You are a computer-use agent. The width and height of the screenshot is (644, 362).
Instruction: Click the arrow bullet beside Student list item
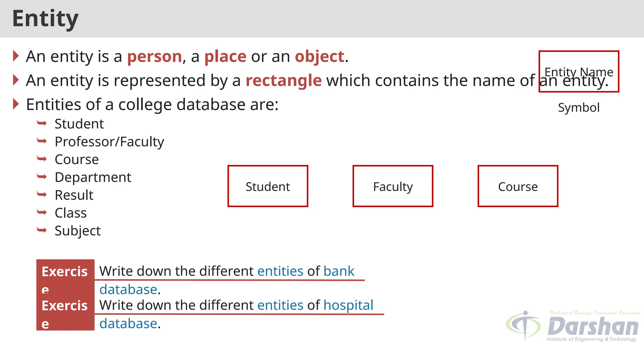[42, 123]
